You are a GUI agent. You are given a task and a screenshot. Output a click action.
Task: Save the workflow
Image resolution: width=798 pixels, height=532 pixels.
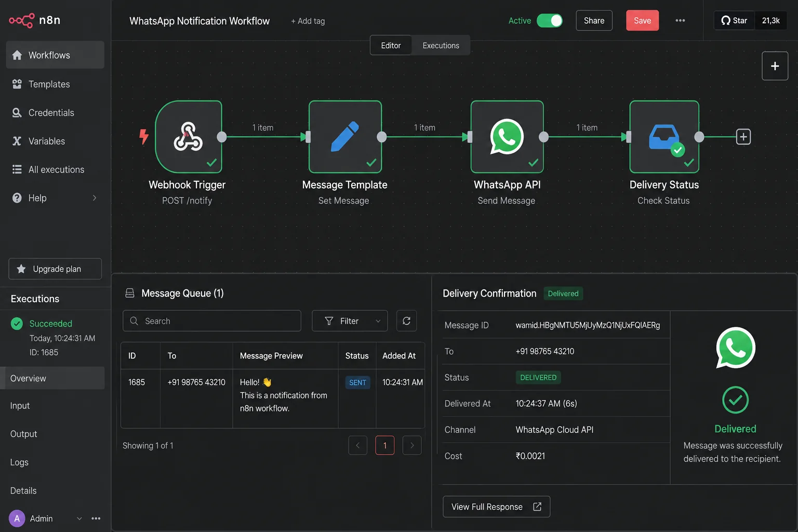[642, 20]
